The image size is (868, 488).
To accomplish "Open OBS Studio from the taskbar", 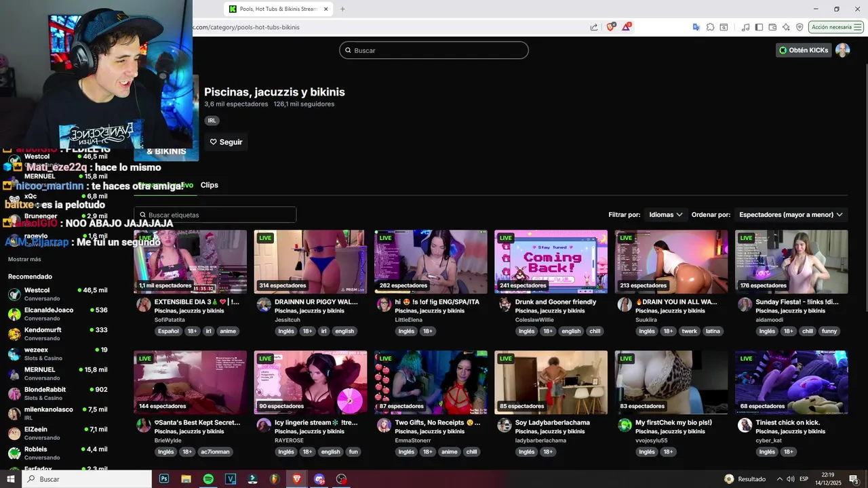I will coord(341,479).
